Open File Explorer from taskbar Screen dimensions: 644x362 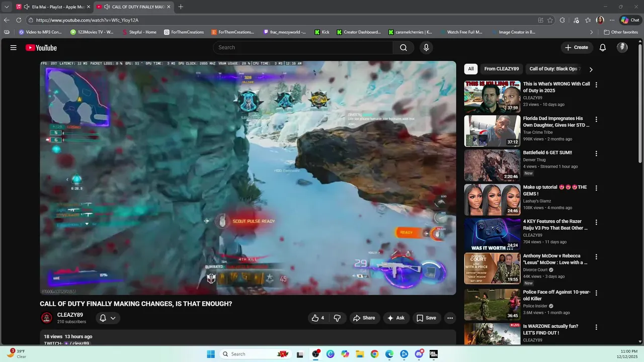click(360, 354)
